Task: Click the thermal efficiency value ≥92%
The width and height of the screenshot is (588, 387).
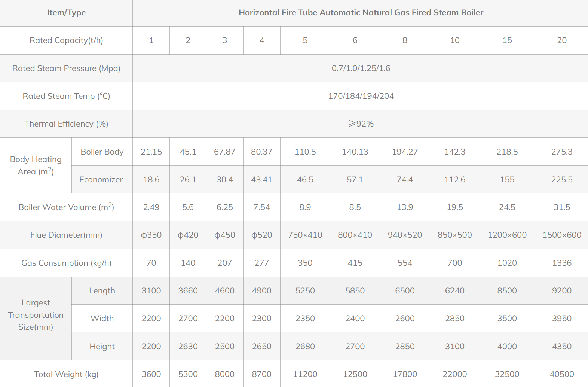Action: pyautogui.click(x=361, y=124)
